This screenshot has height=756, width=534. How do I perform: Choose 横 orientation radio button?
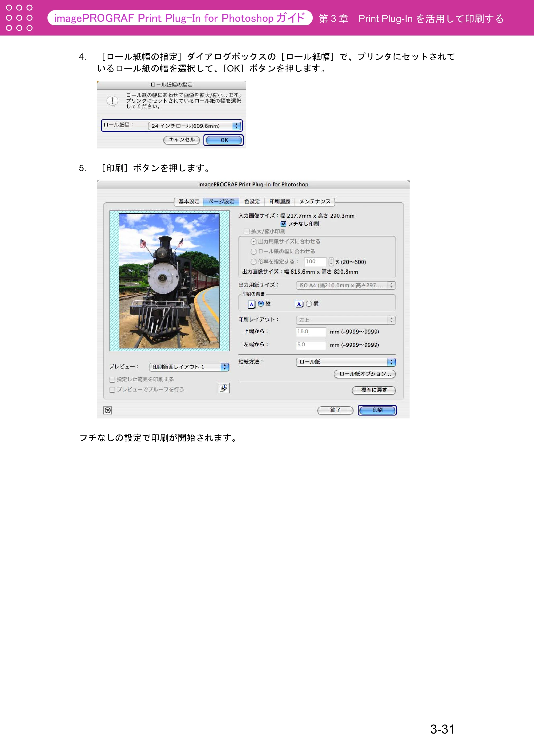(309, 304)
